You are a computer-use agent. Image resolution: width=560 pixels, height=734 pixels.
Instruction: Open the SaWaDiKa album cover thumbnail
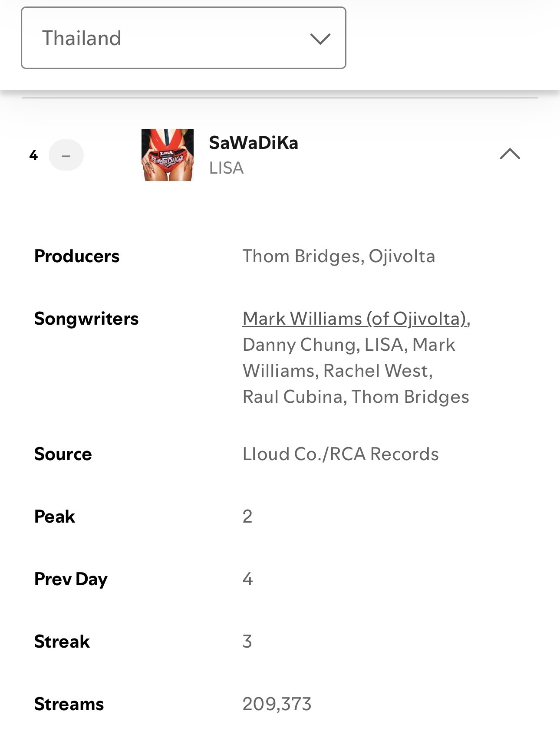(x=168, y=155)
